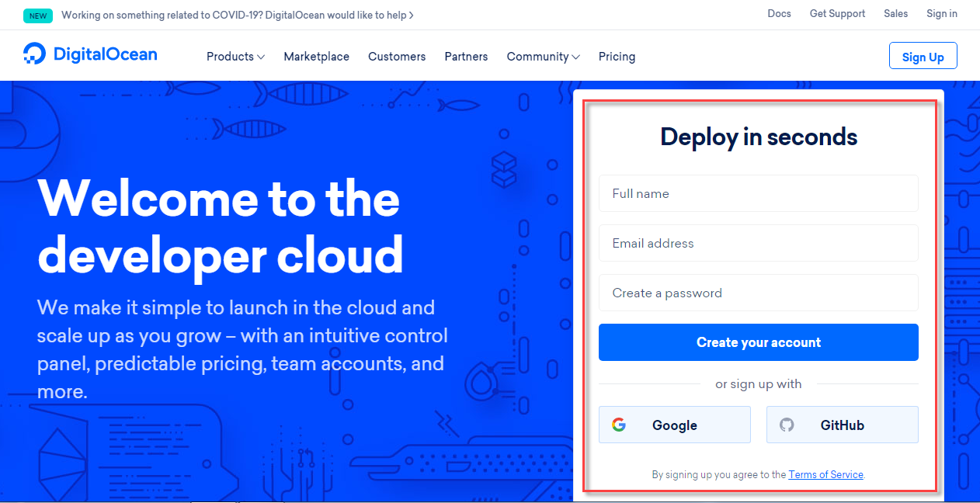Open the Pricing page

tap(617, 57)
